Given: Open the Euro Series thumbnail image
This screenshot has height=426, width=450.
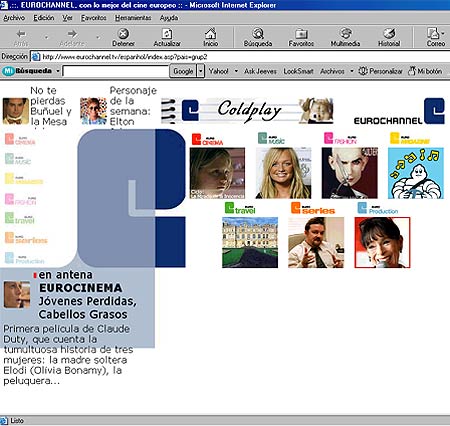Looking at the screenshot, I should point(316,242).
